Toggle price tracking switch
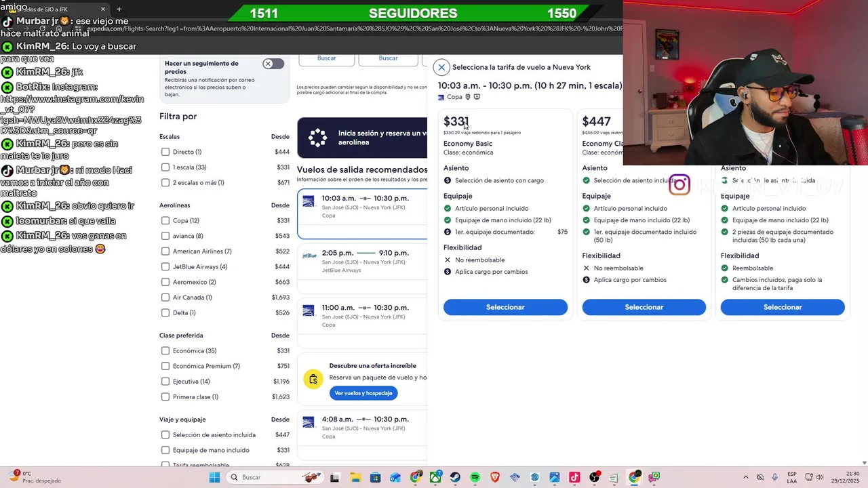The height and width of the screenshot is (488, 868). click(273, 64)
